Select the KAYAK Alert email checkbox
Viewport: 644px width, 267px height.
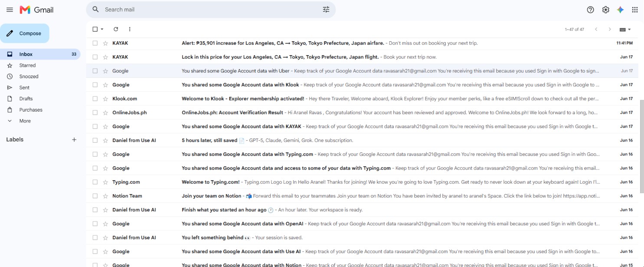(95, 43)
